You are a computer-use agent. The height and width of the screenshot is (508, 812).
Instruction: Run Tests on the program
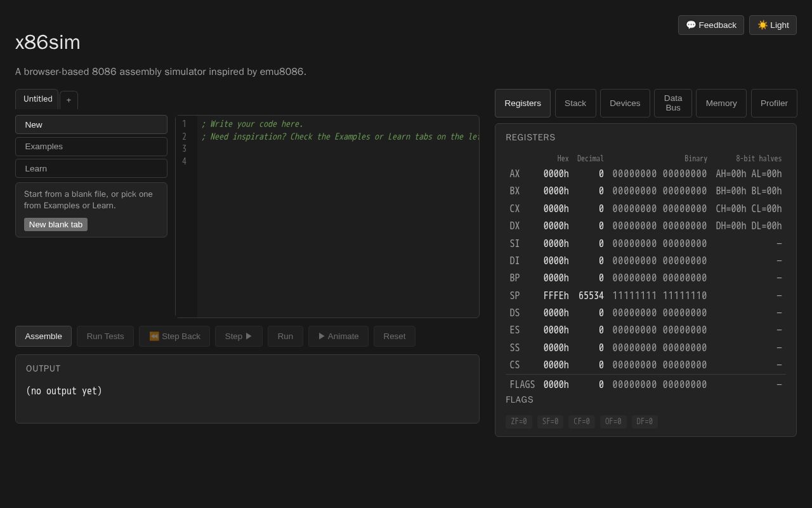(105, 337)
